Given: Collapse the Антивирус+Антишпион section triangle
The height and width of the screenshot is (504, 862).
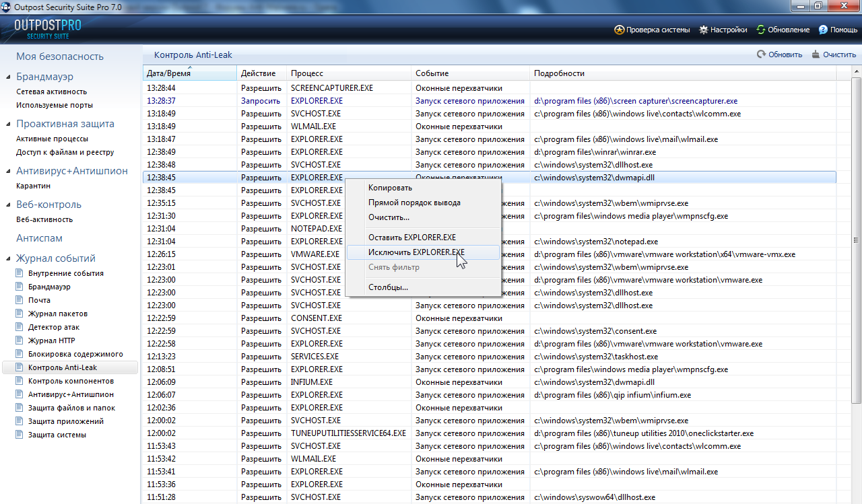Looking at the screenshot, I should point(9,172).
